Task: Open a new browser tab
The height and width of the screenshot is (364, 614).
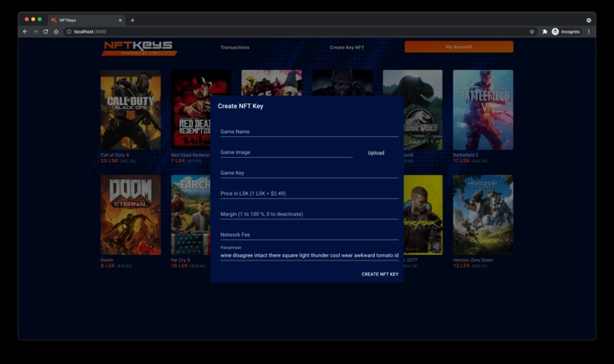Action: coord(133,21)
